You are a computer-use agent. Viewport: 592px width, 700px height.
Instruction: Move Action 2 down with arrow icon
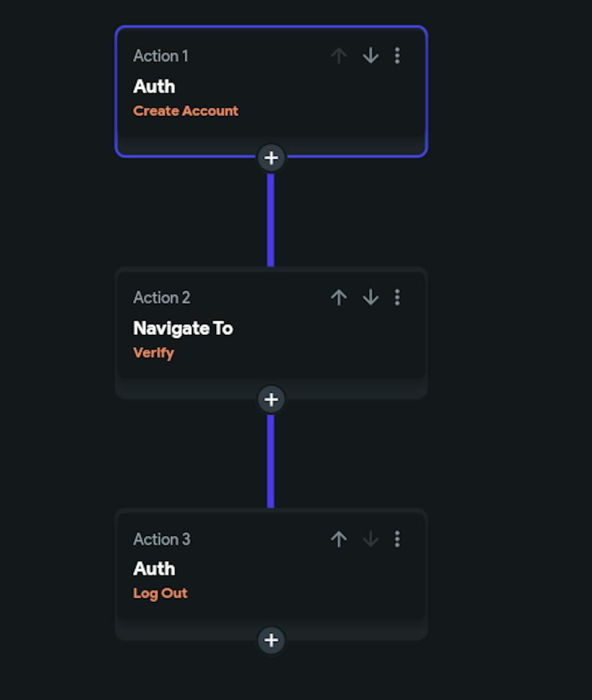[x=371, y=297]
